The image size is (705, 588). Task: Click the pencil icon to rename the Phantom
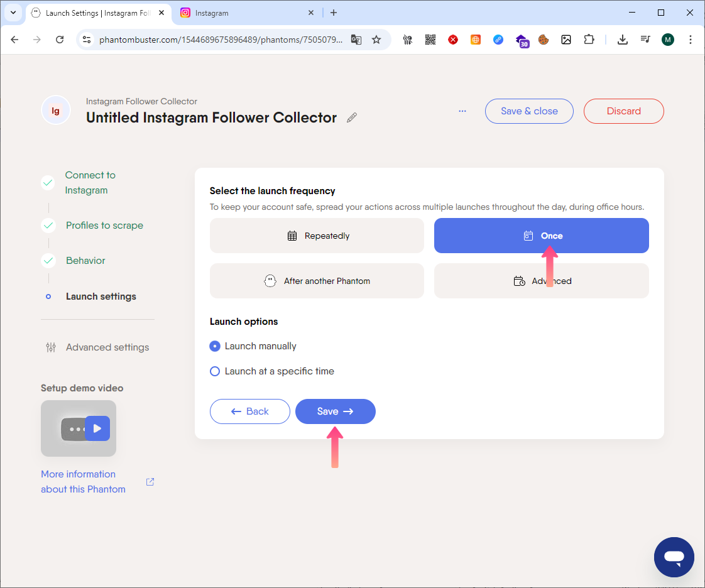[x=352, y=117]
